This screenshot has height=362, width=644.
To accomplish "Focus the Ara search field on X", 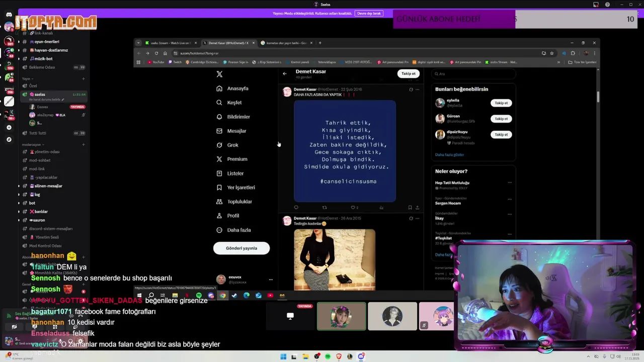I will click(473, 73).
